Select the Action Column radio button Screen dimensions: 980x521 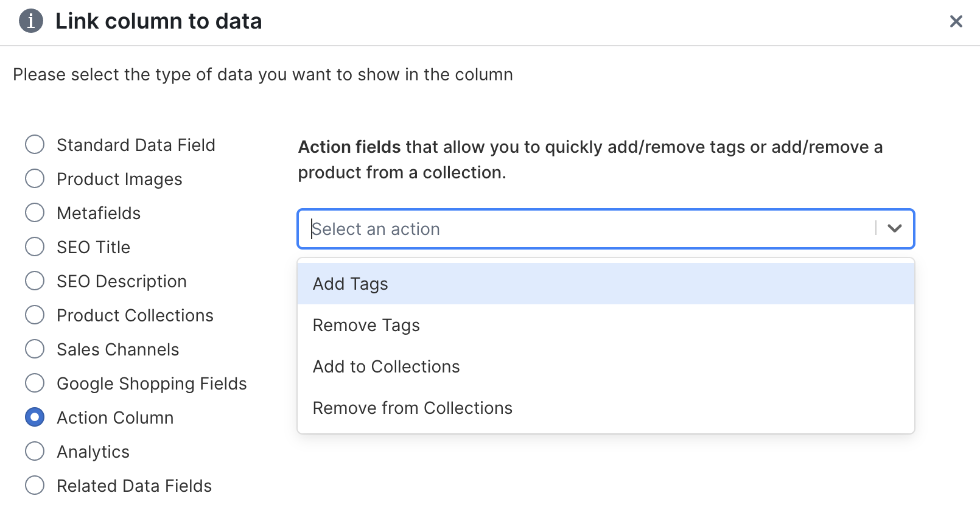[35, 417]
